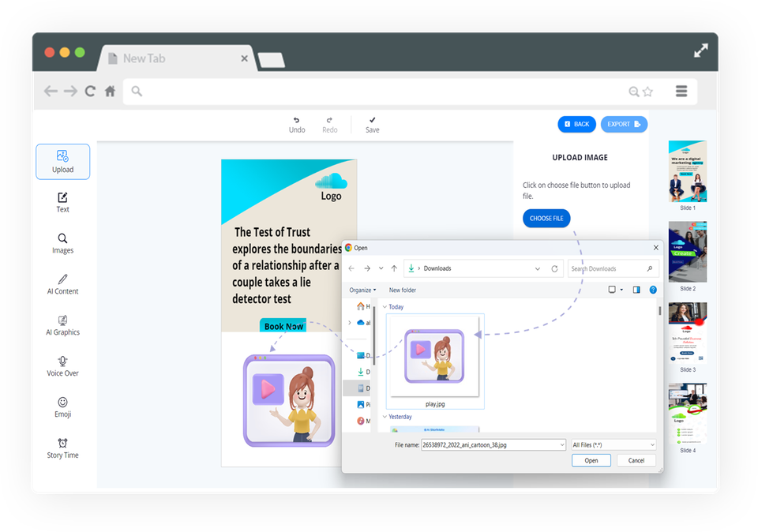Select the Slide 4 thumbnail
Screen dimensions: 758x532
pos(688,414)
